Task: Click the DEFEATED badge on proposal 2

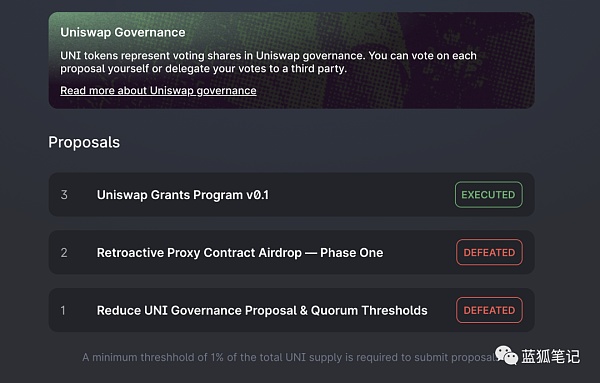Action: coord(489,253)
